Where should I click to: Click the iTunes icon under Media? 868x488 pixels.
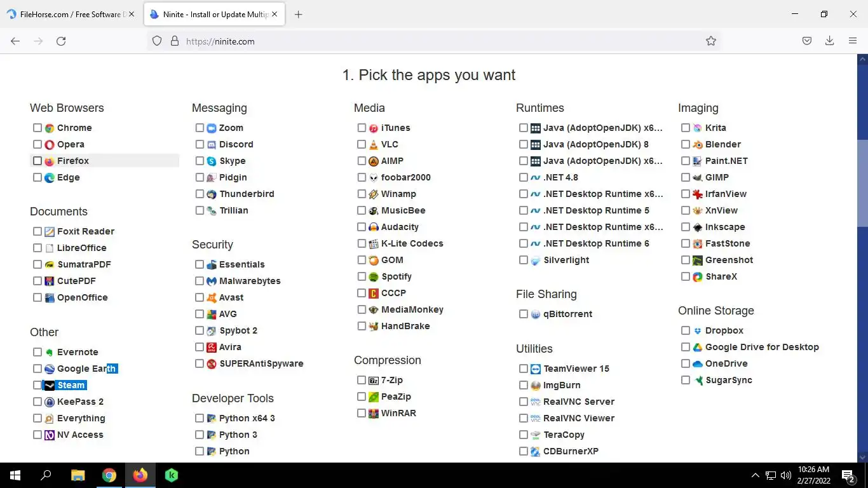(374, 128)
